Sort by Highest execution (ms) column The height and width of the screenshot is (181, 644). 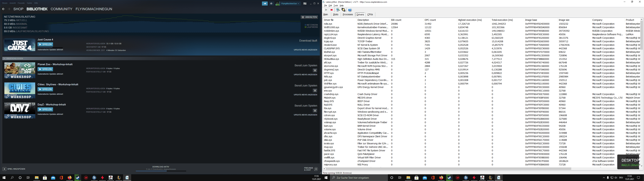tap(474, 20)
